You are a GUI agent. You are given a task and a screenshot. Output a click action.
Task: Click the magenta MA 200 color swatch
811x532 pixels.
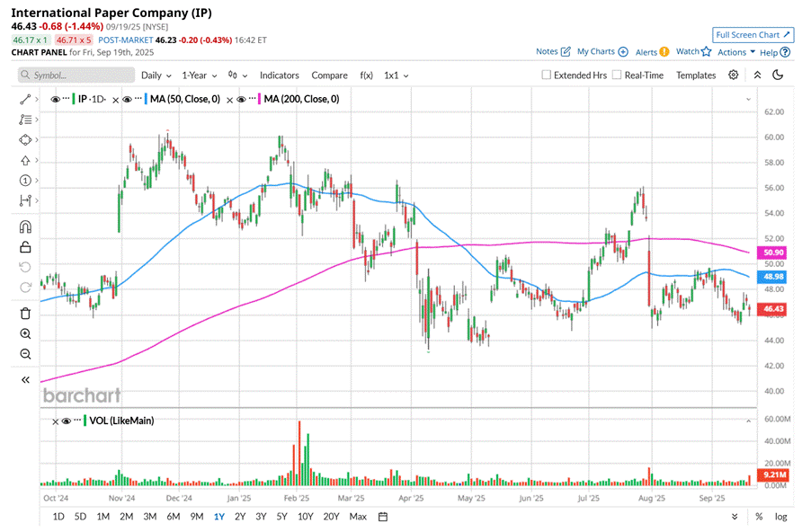pyautogui.click(x=259, y=99)
